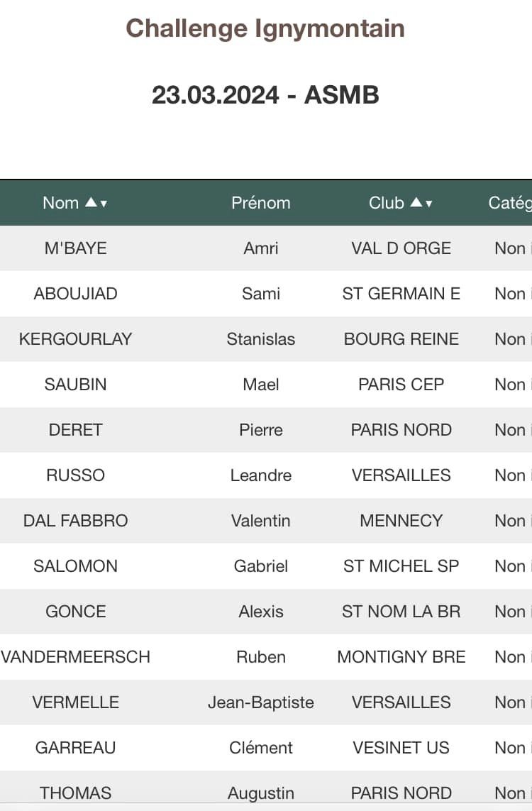Select the MENNECY club cell
Screen dimensions: 532x811
coord(401,521)
